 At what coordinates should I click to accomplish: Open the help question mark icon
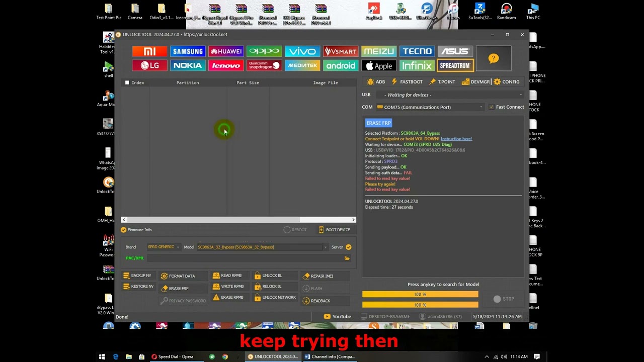pyautogui.click(x=494, y=58)
